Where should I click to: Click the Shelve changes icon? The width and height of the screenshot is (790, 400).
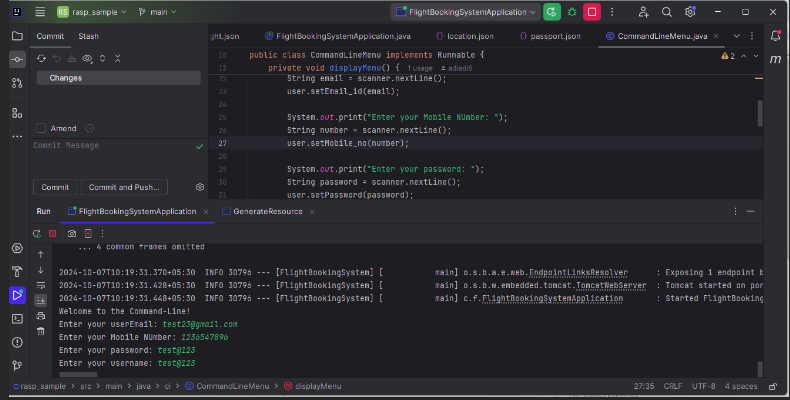point(72,59)
